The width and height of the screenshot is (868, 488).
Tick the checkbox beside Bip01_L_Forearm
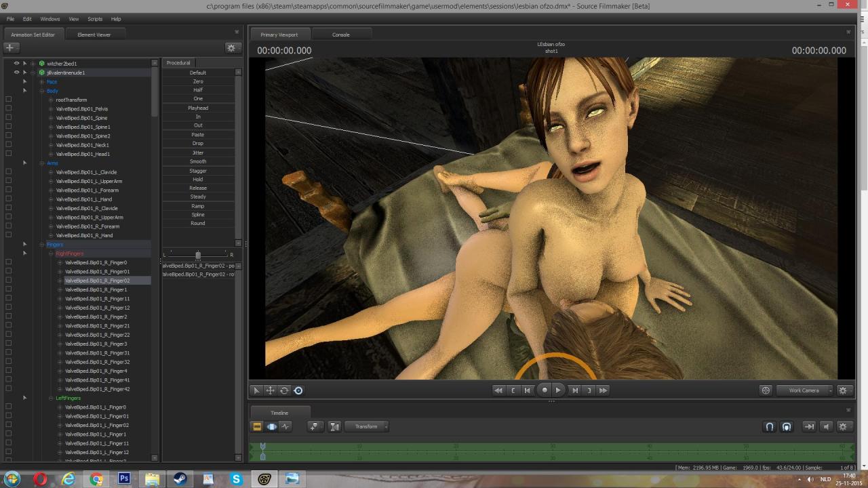click(x=8, y=190)
